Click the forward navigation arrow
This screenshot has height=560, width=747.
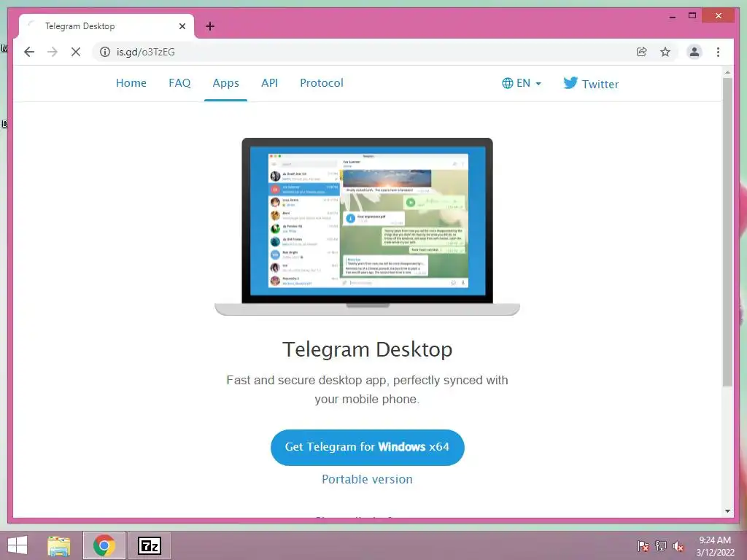[53, 52]
